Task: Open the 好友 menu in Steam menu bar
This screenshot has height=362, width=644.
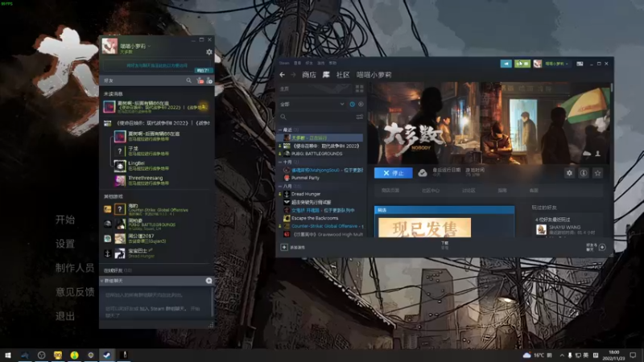Action: [309, 64]
